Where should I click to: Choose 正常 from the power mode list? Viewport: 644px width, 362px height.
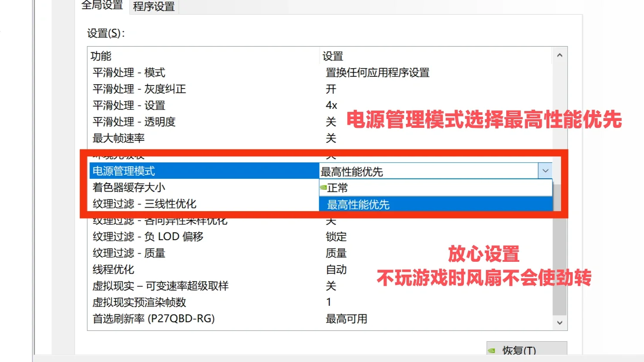(x=436, y=188)
